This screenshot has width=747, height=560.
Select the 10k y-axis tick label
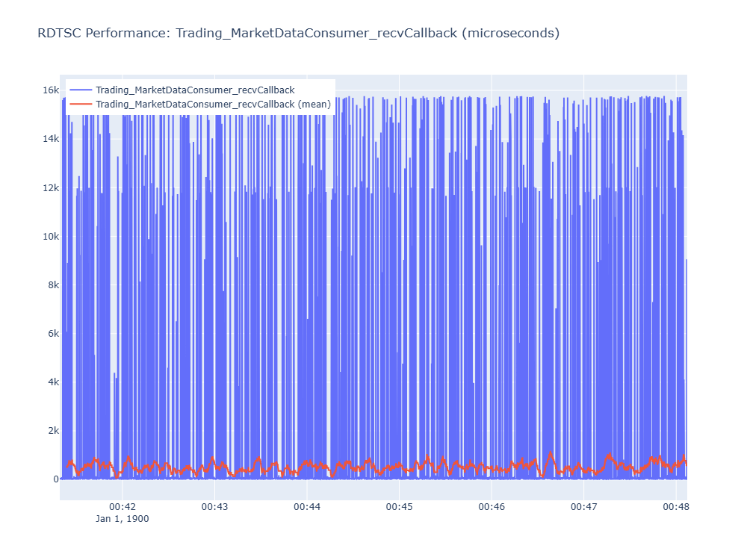tap(51, 236)
